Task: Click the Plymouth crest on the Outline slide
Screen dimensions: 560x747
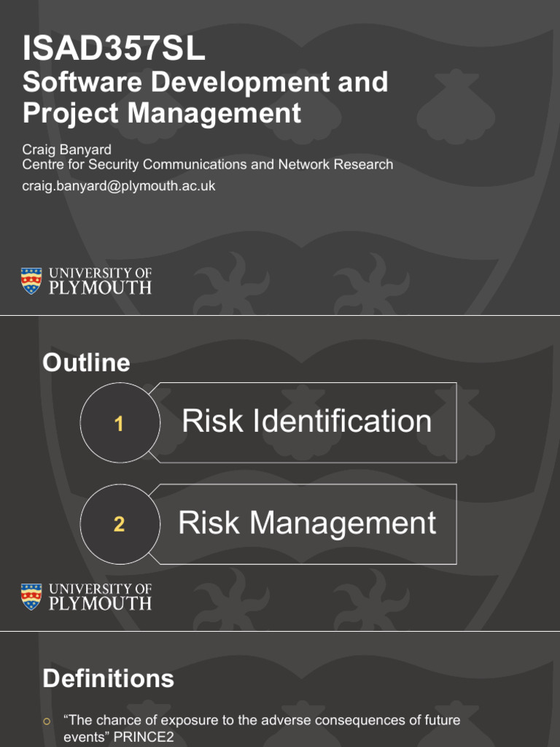Action: click(x=31, y=596)
